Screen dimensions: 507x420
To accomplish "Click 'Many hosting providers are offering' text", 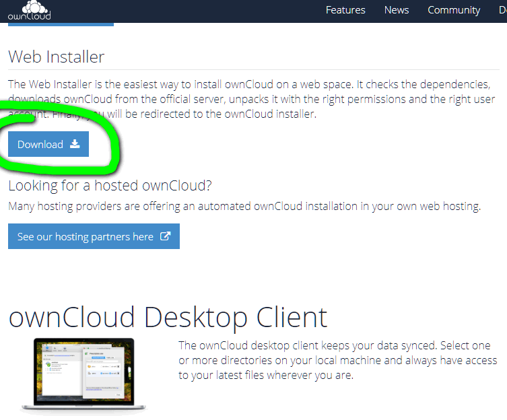I will (244, 206).
